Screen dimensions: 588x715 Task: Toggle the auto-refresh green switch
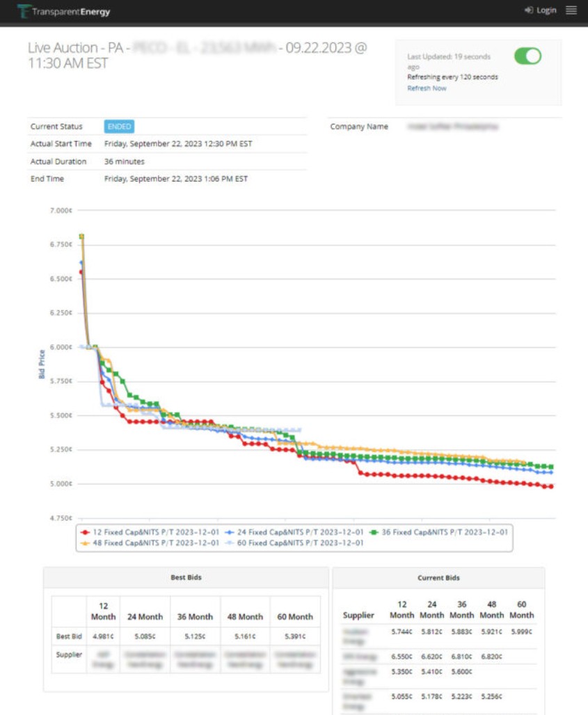[x=527, y=57]
